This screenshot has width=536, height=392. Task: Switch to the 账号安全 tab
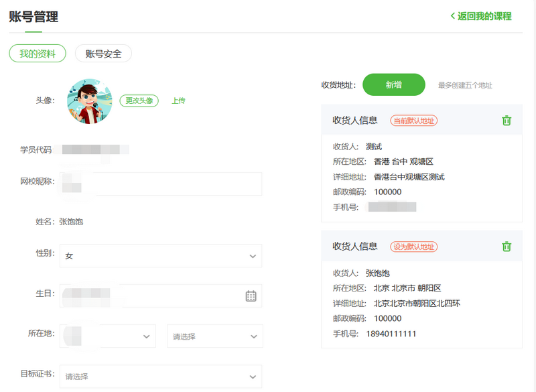(103, 54)
